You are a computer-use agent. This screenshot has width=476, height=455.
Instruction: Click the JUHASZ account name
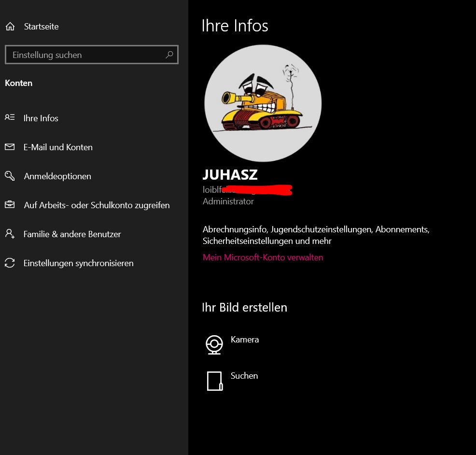(230, 175)
